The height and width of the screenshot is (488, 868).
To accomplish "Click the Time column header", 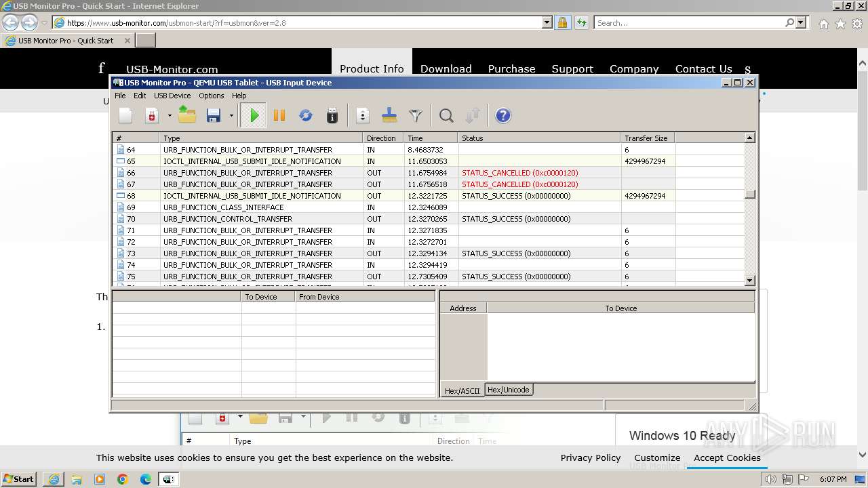I will point(431,138).
